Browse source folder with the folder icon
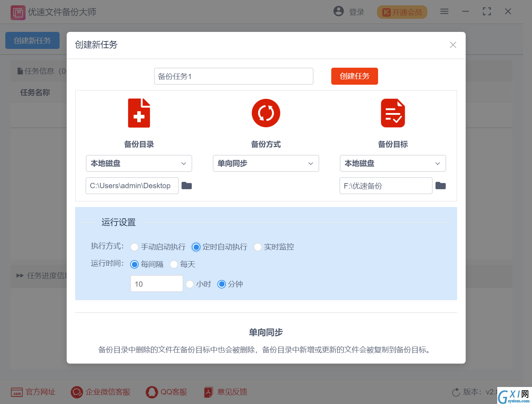This screenshot has height=404, width=532. [x=187, y=186]
